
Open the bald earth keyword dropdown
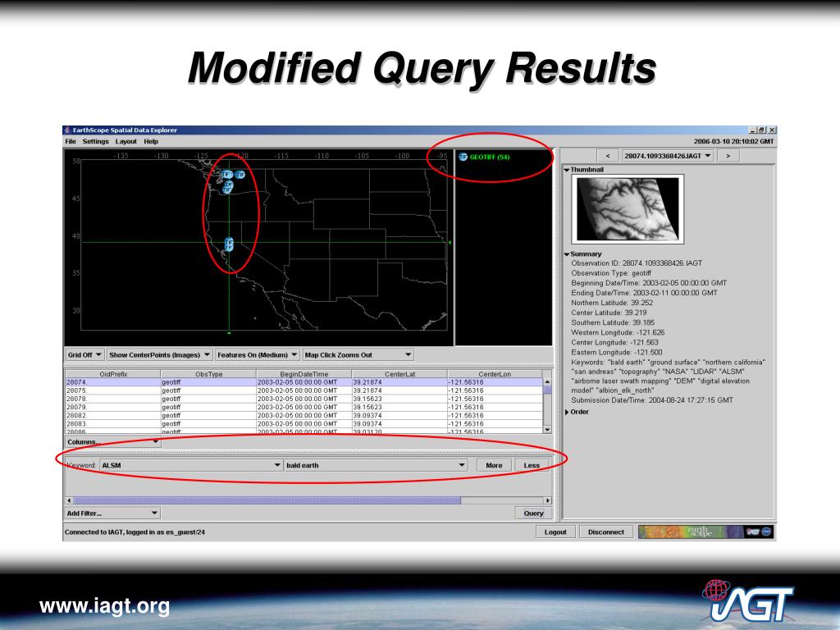click(376, 465)
